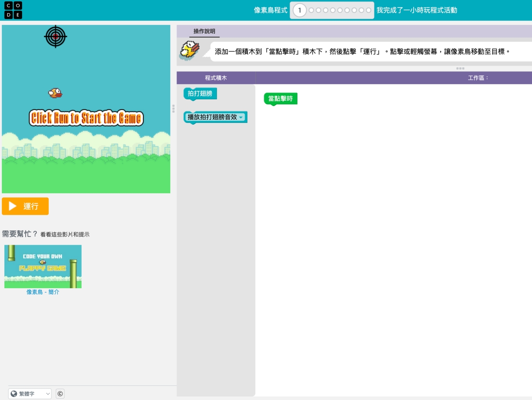This screenshot has width=532, height=400.
Task: Run the program with 運行 button
Action: pyautogui.click(x=25, y=206)
